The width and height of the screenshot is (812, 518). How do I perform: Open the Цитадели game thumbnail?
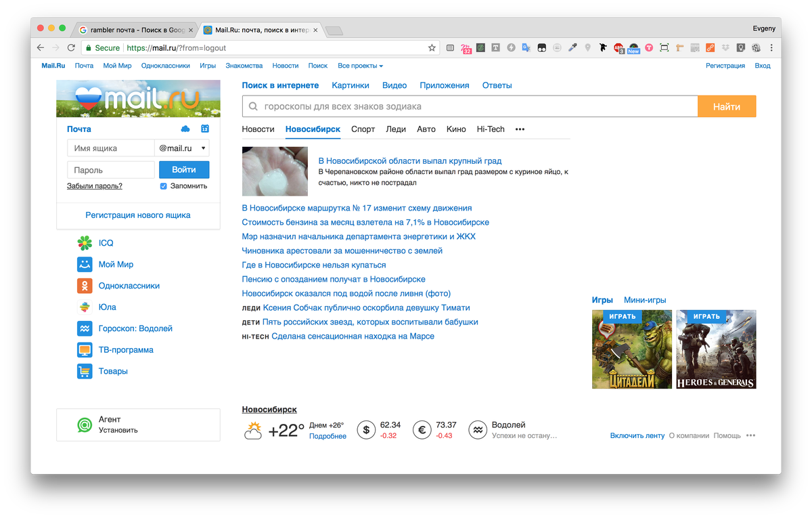(632, 349)
